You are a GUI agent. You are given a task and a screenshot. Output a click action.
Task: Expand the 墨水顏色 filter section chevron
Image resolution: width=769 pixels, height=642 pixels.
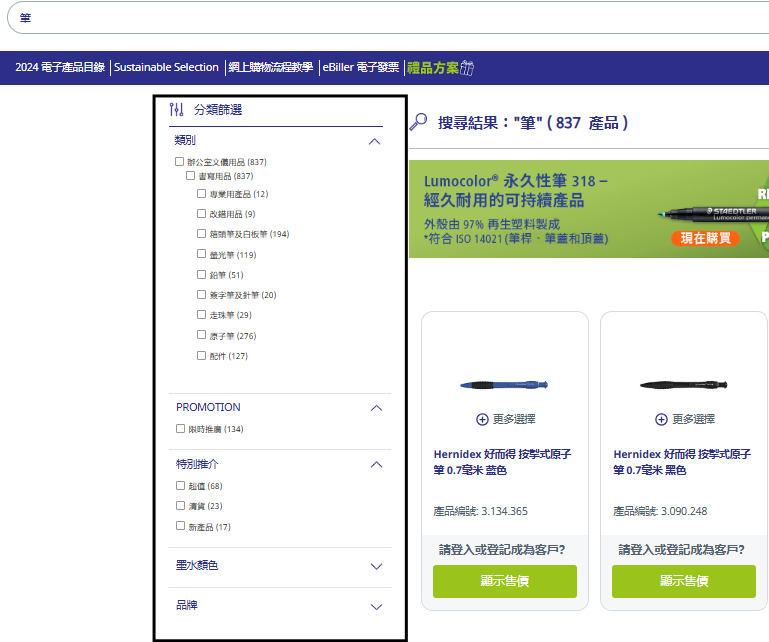click(376, 566)
